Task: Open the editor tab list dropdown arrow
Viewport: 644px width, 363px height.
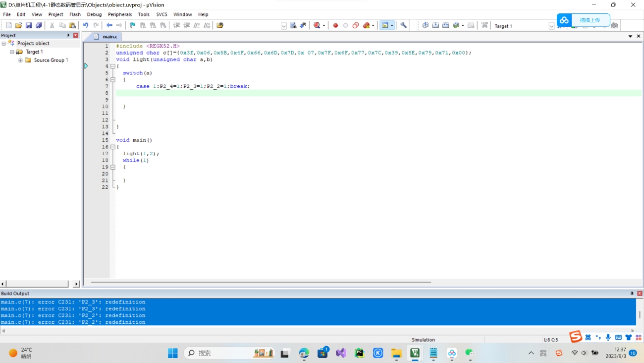Action: point(630,36)
